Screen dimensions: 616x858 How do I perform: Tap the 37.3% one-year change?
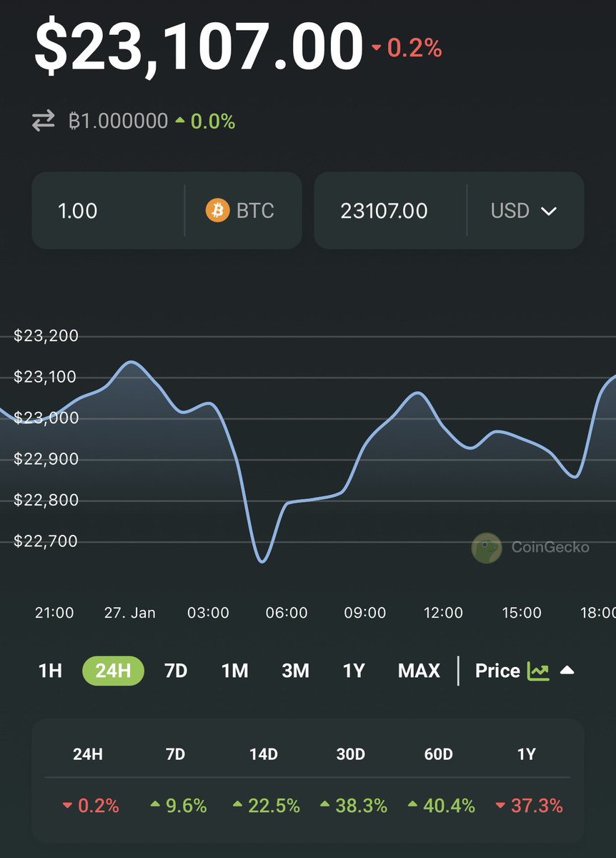(529, 806)
